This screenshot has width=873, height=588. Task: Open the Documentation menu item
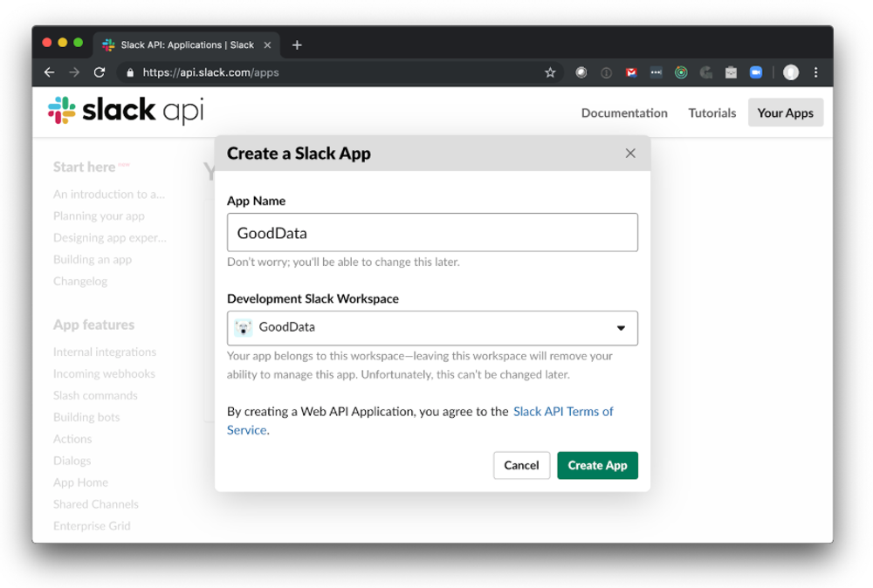tap(624, 113)
